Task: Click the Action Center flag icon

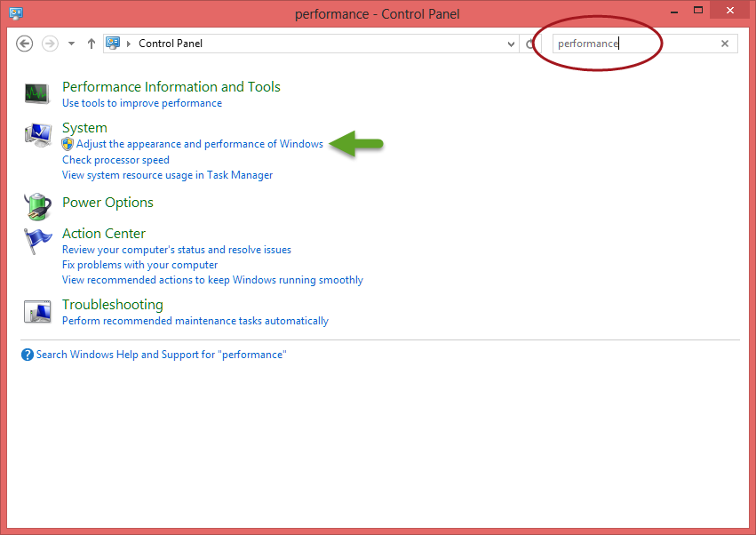Action: click(37, 241)
